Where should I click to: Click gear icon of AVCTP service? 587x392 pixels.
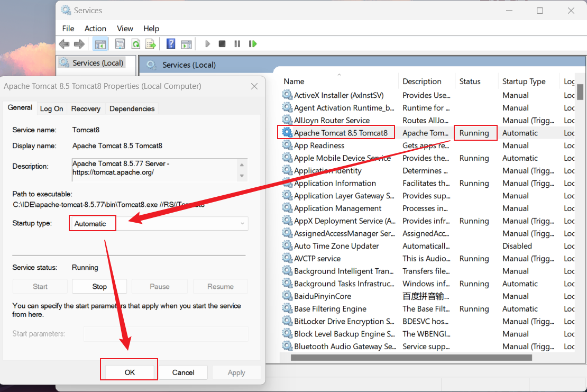point(287,258)
